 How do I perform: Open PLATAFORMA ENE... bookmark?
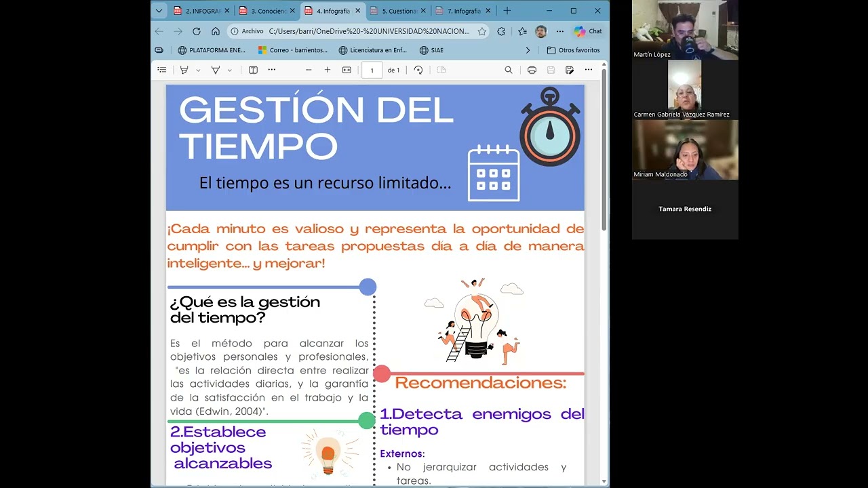pyautogui.click(x=212, y=50)
